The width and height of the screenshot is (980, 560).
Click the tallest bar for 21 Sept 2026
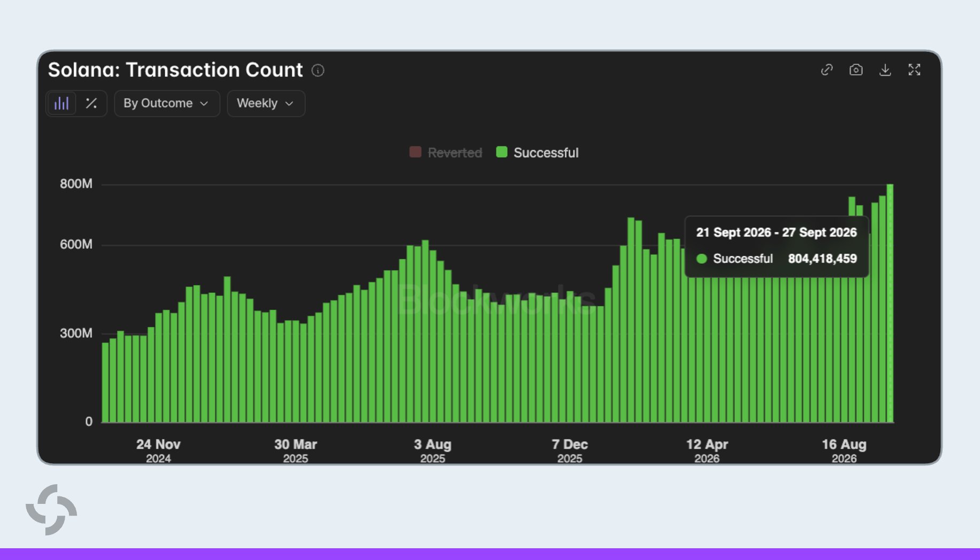[890, 303]
